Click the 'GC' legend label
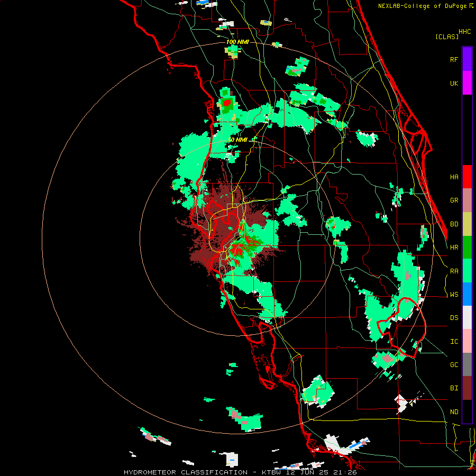The width and height of the screenshot is (476, 476). [x=454, y=365]
